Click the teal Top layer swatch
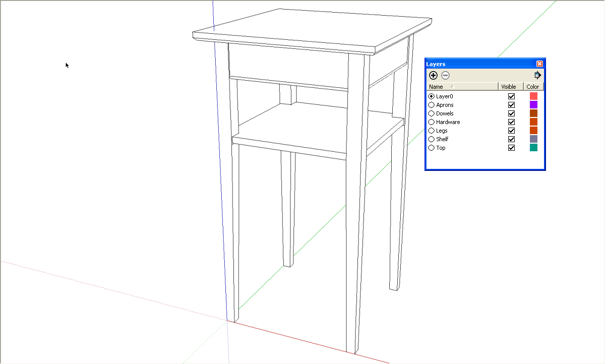The width and height of the screenshot is (605, 364). point(533,147)
